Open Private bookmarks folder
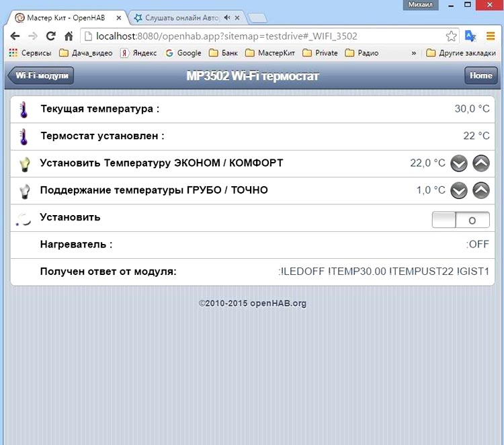This screenshot has width=504, height=445. click(320, 52)
